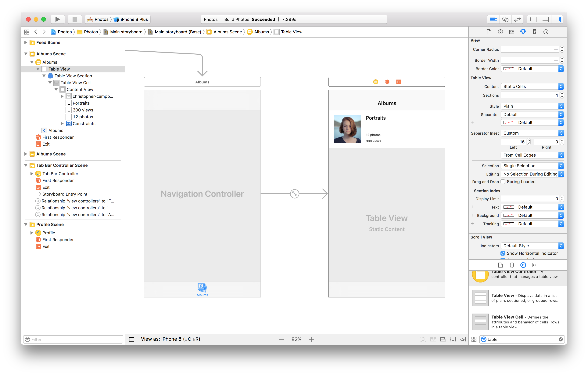Click the Border Color swatch
The image size is (588, 375).
508,69
